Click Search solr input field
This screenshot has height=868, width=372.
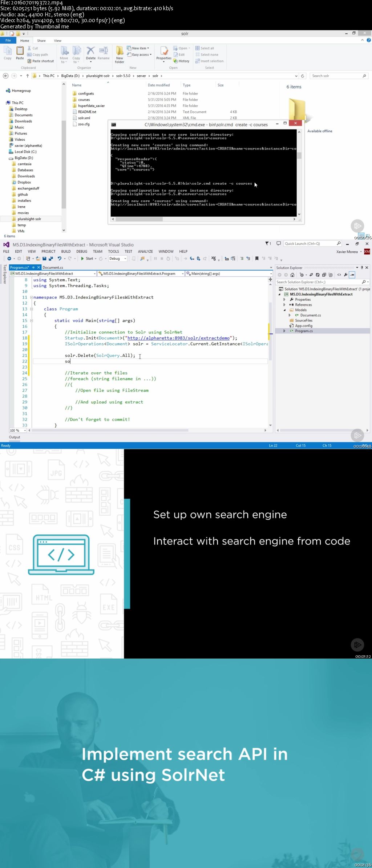tap(339, 76)
